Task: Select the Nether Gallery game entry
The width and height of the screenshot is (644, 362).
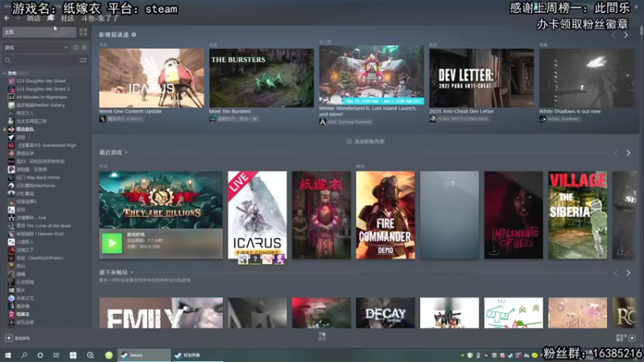Action: point(40,105)
